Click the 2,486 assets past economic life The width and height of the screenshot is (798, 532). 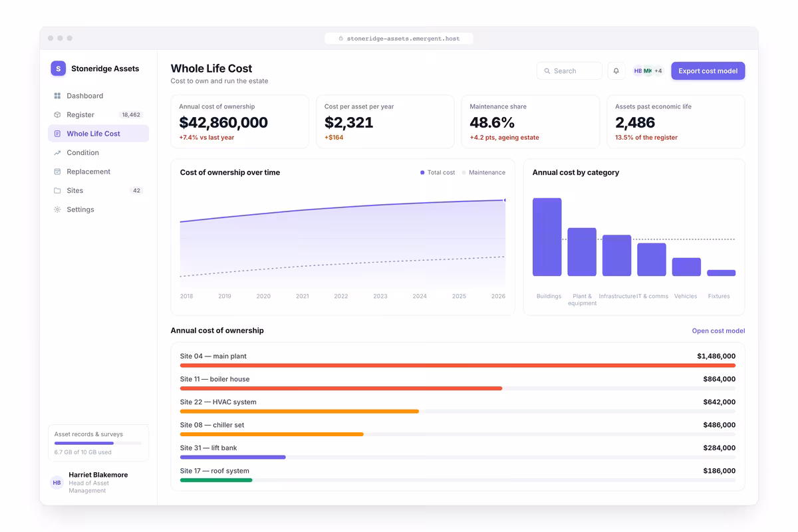[x=635, y=122]
